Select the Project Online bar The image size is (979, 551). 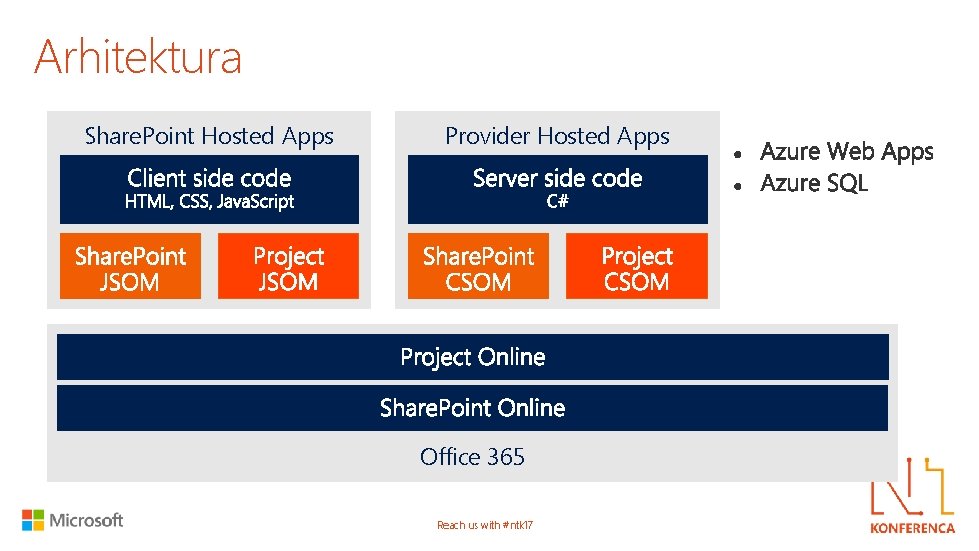(x=473, y=357)
